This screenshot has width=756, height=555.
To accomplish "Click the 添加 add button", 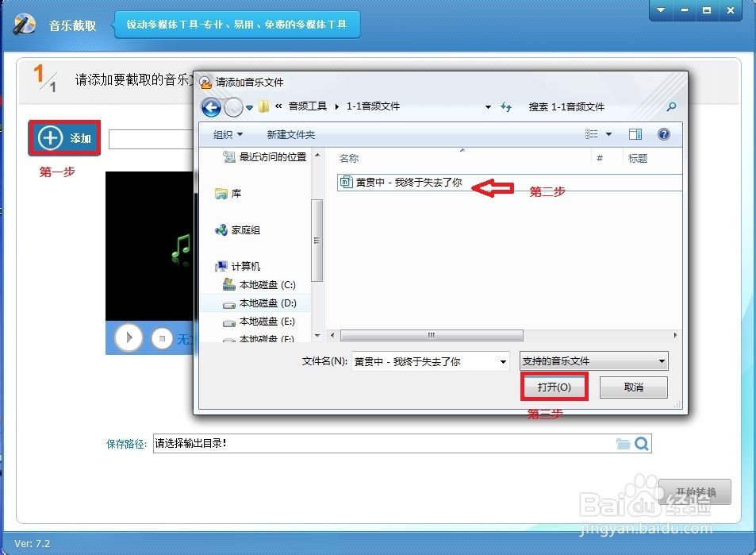I will pos(64,138).
